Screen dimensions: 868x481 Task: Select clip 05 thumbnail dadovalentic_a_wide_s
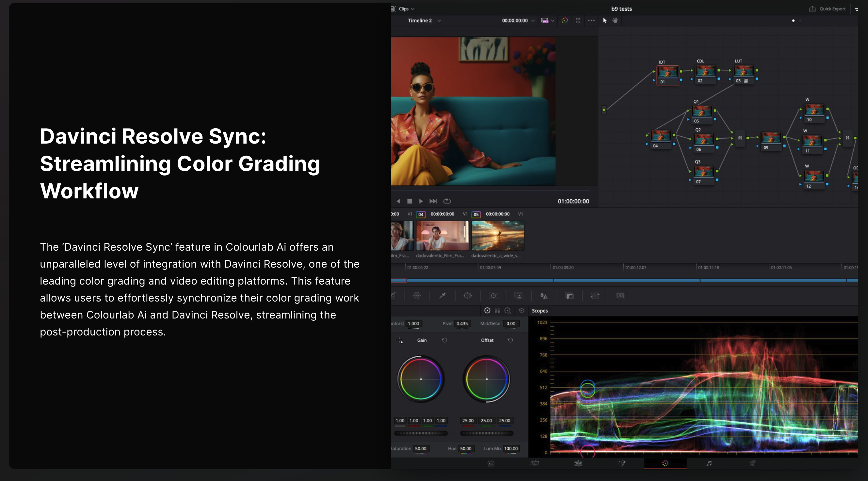pyautogui.click(x=498, y=236)
